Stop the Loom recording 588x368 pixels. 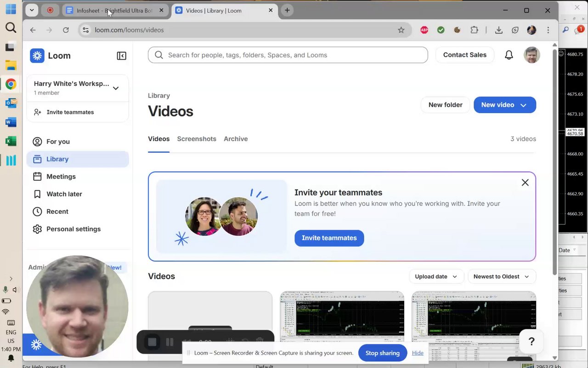click(x=152, y=342)
